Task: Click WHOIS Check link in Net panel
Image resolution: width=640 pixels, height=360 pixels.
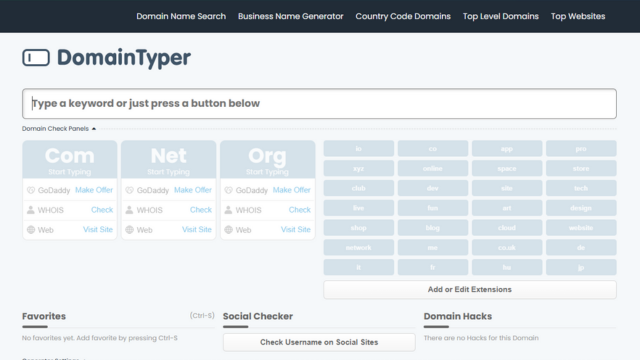Action: coord(201,210)
